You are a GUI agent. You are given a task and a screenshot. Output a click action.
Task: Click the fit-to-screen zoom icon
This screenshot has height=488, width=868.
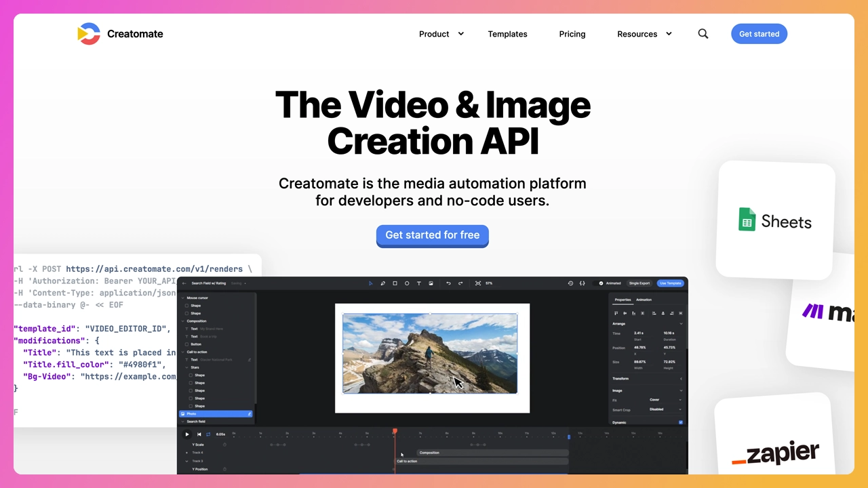[x=478, y=283]
